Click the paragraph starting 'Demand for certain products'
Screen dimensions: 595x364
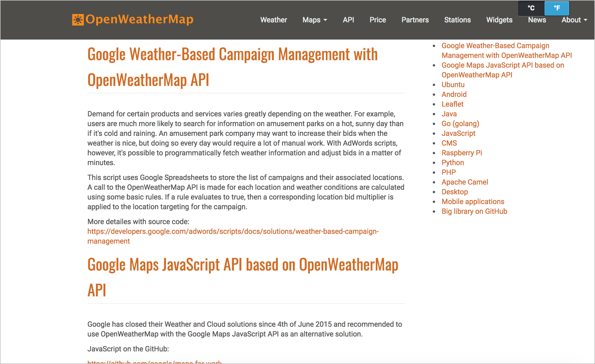(x=246, y=138)
